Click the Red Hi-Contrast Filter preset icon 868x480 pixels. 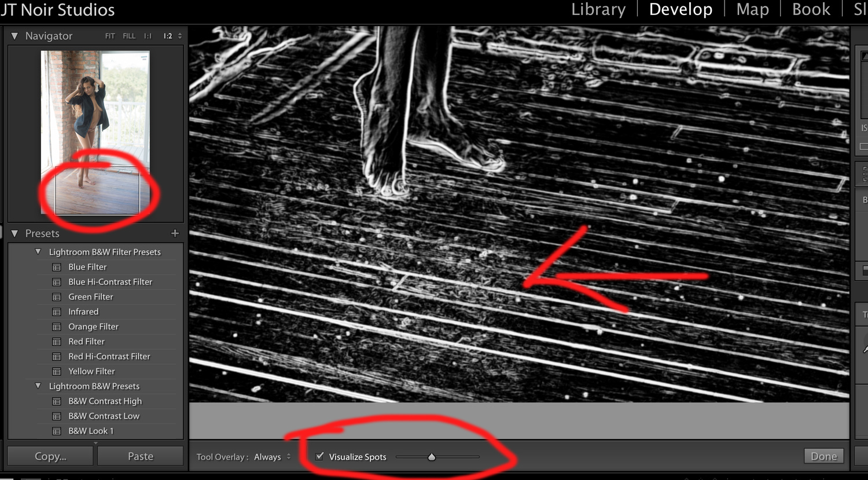57,356
